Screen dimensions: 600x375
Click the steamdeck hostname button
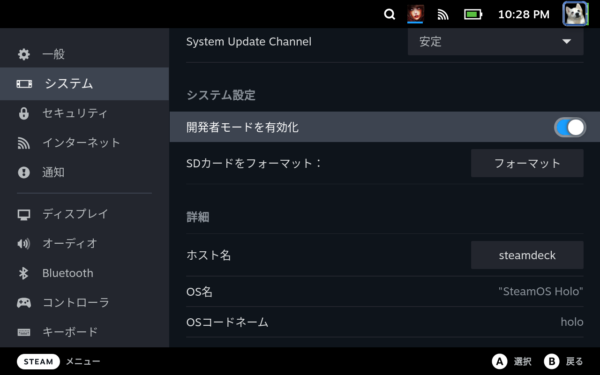[527, 255]
